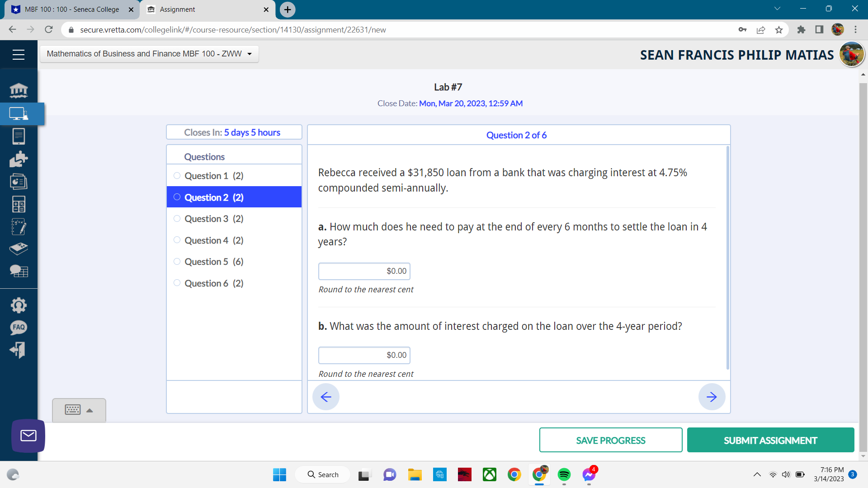This screenshot has height=488, width=868.
Task: Show hidden system tray icons
Action: click(x=757, y=474)
